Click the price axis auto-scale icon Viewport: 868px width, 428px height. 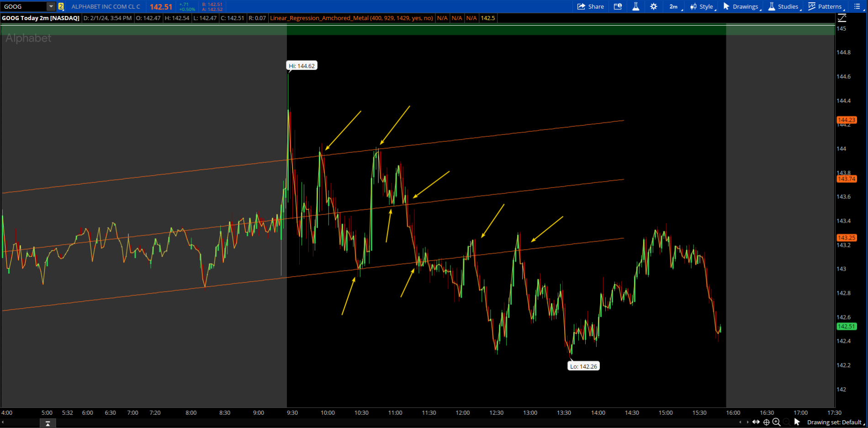click(x=842, y=18)
